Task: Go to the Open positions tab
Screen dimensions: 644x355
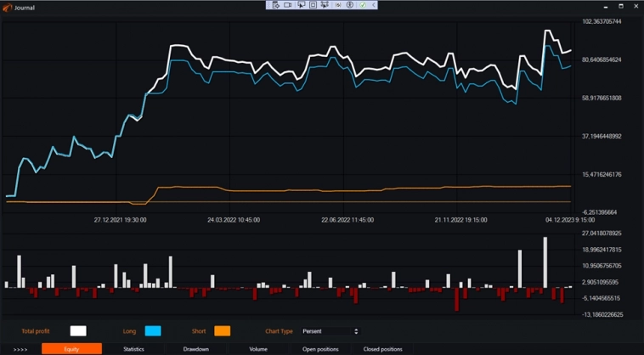Action: [x=320, y=349]
